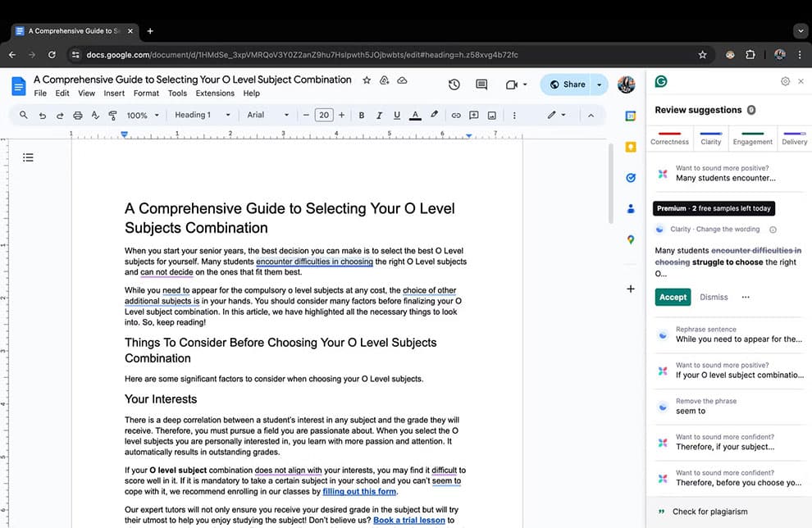Click the font size field showing 20
The height and width of the screenshot is (528, 812).
[x=324, y=115]
